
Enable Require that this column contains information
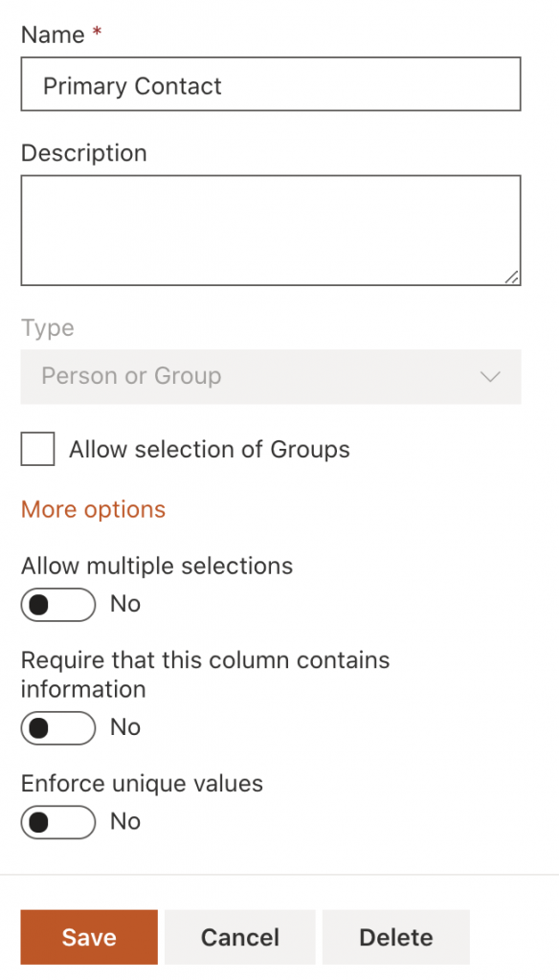pos(57,727)
